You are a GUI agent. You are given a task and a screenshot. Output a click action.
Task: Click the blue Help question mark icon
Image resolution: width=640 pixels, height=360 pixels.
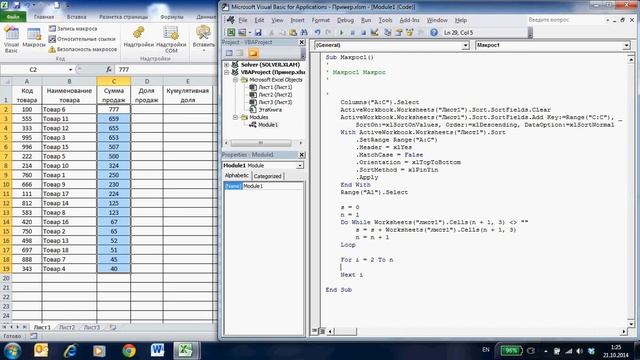coord(434,32)
